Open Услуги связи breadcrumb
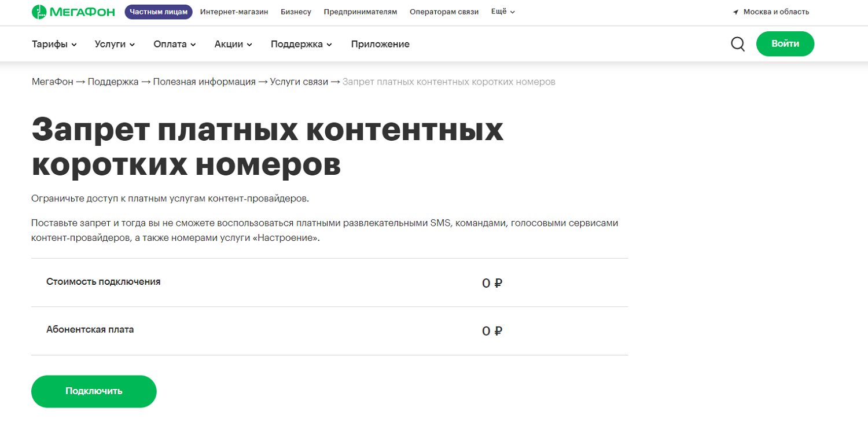Screen dimensions: 868x426 pos(299,82)
